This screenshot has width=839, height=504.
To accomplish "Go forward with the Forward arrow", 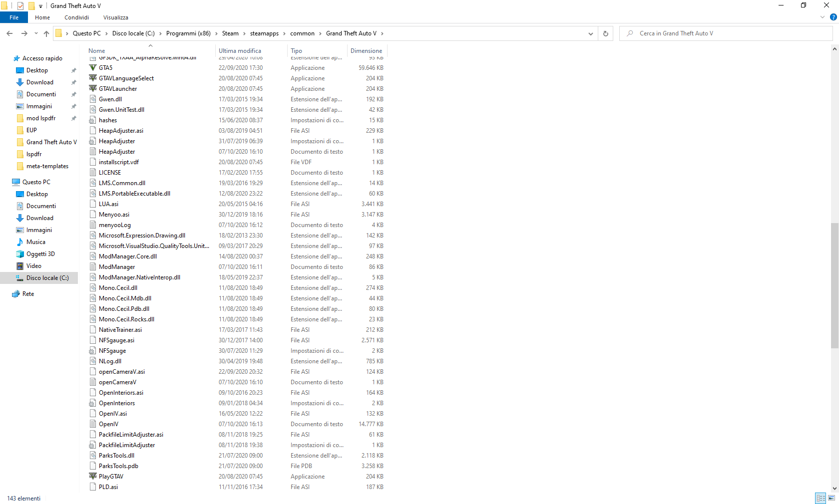I will pos(24,33).
